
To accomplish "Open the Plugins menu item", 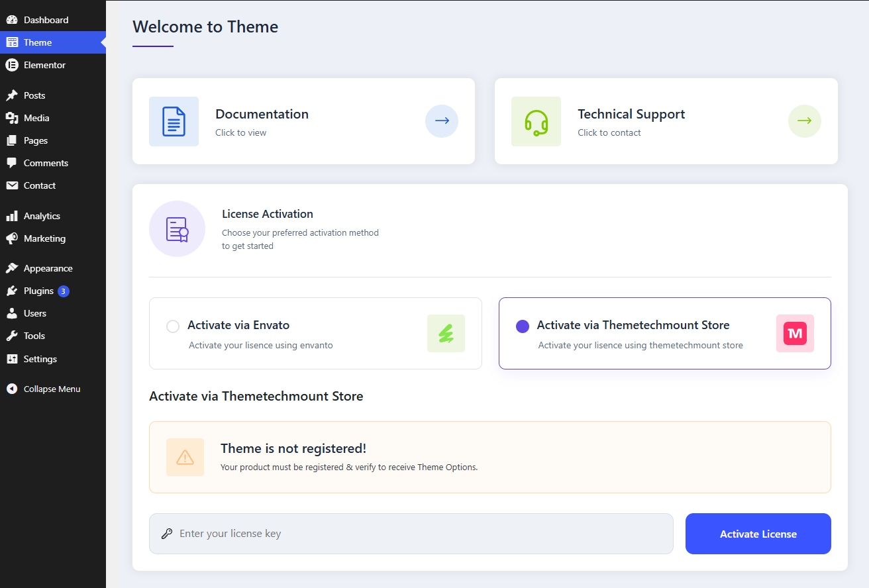I will point(53,291).
